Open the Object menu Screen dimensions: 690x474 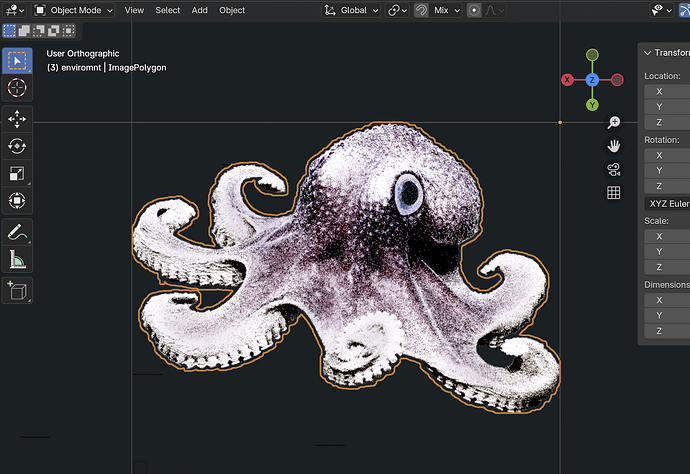[x=232, y=10]
